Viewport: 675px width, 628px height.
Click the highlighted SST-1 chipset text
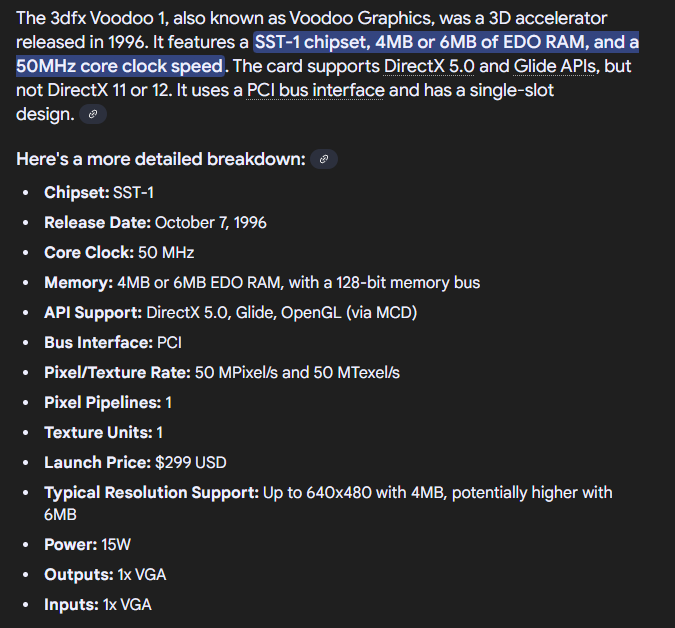coord(310,42)
